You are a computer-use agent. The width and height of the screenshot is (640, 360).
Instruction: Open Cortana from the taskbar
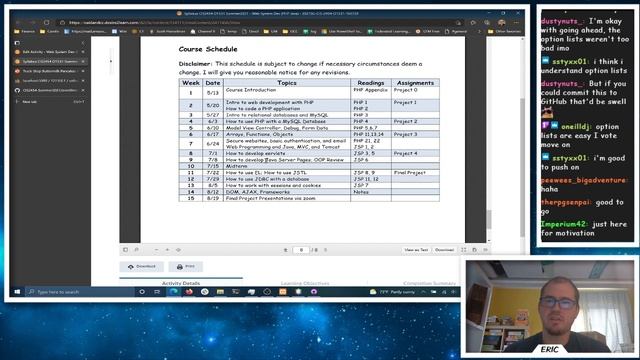click(142, 292)
